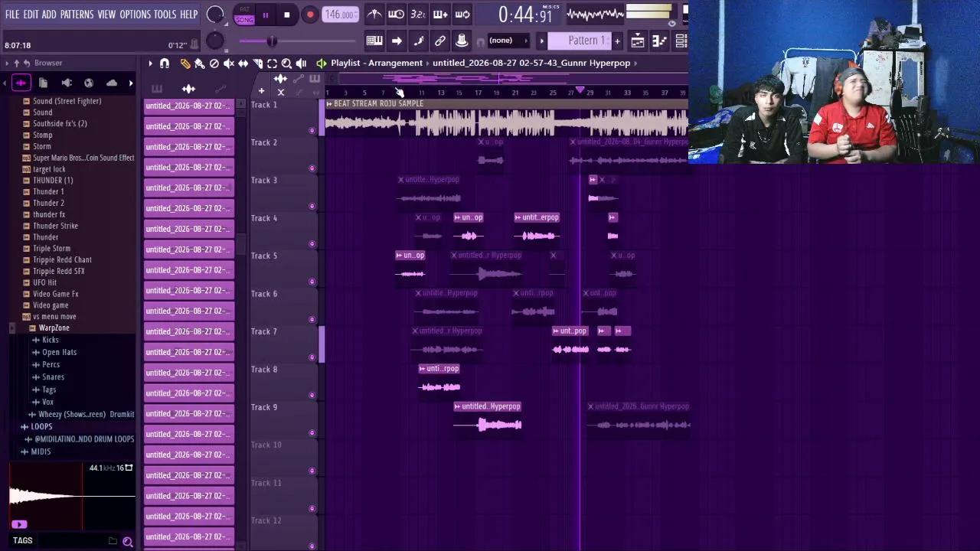Open the EDIT menu

pyautogui.click(x=31, y=15)
